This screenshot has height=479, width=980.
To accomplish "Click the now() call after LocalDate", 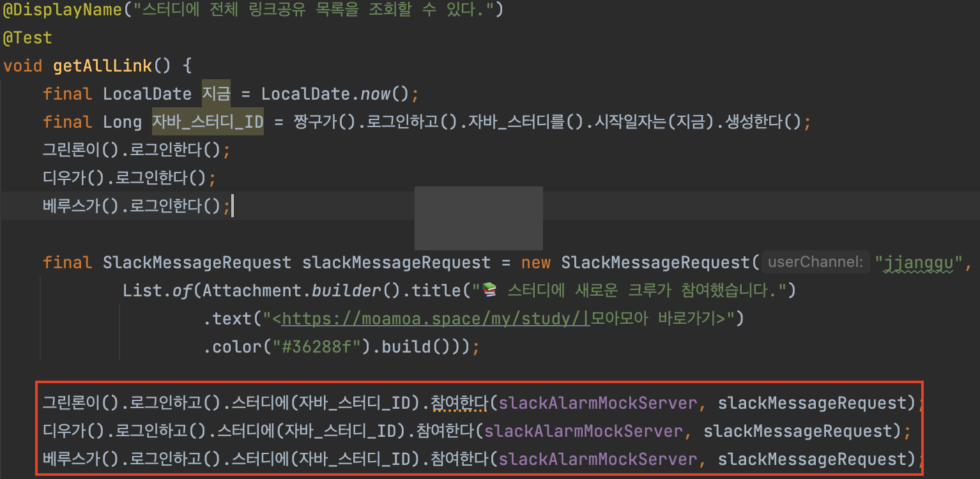I will click(384, 94).
